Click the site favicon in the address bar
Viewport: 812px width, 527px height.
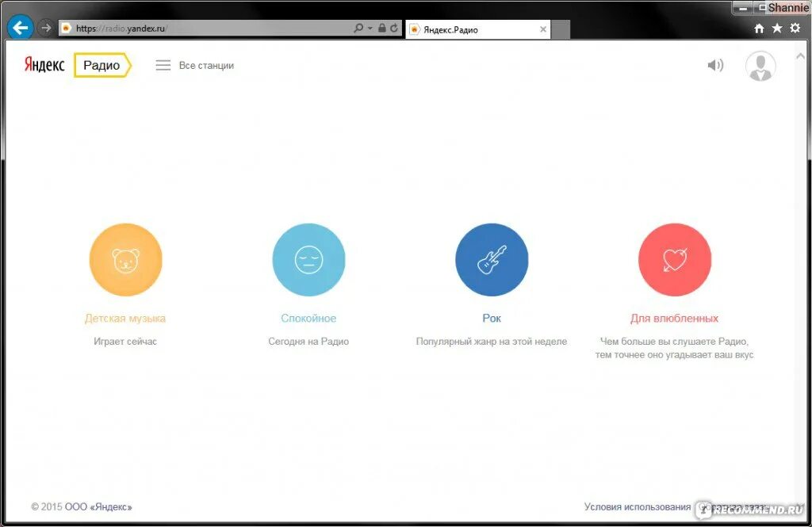pyautogui.click(x=66, y=28)
